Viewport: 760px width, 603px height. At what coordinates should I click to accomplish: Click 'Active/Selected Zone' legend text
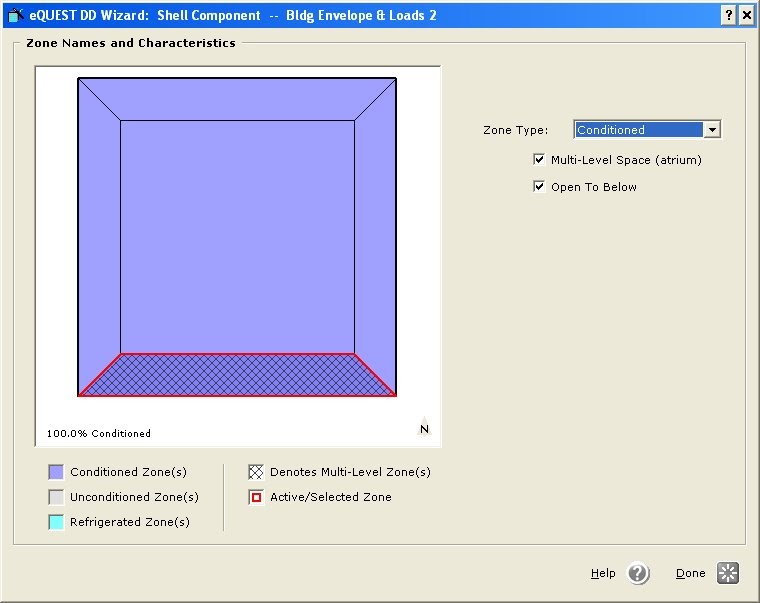[x=331, y=497]
